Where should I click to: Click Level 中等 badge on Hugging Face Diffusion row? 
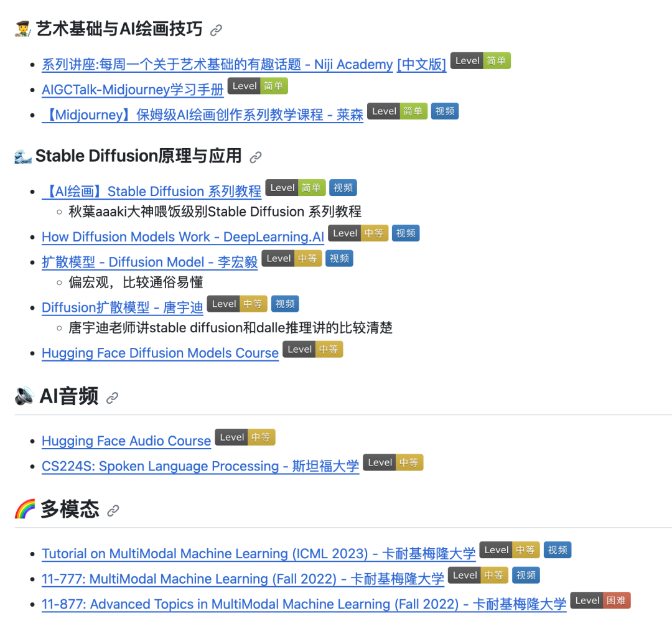pyautogui.click(x=313, y=349)
